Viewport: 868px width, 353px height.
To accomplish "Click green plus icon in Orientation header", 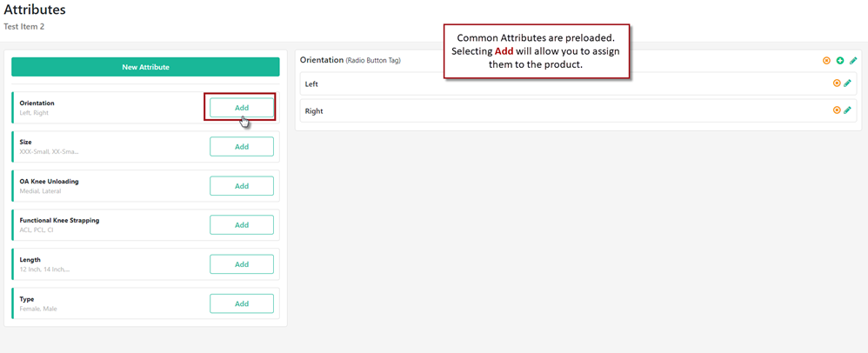I will click(840, 61).
